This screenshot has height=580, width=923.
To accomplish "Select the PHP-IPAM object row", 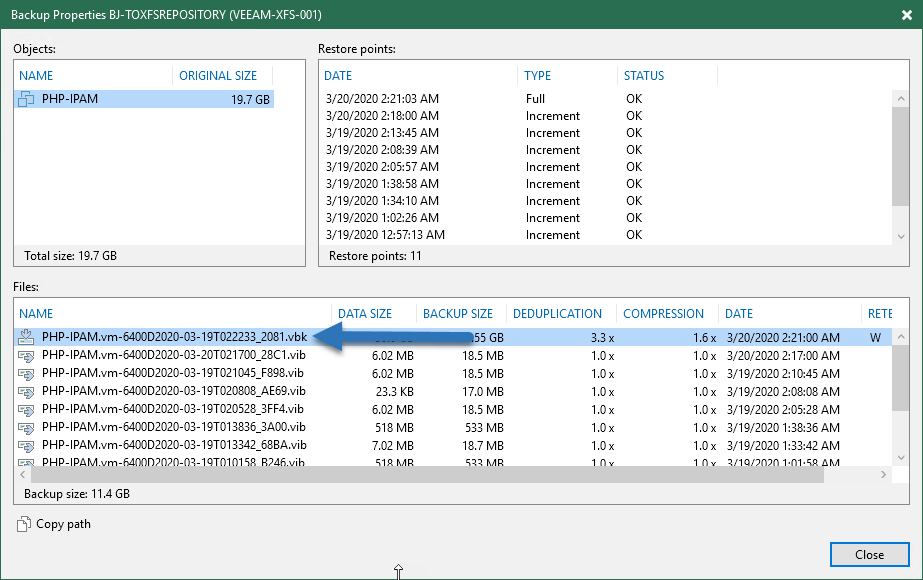I will [x=144, y=99].
